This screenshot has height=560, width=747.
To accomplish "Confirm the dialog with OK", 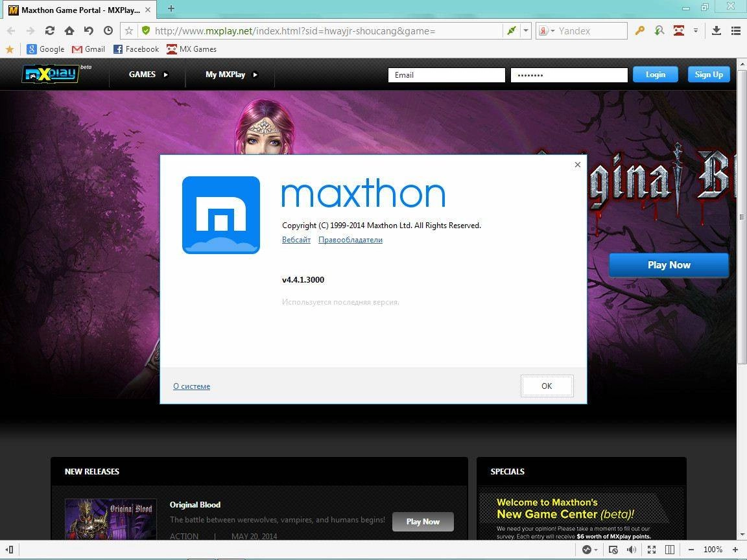I will tap(547, 386).
